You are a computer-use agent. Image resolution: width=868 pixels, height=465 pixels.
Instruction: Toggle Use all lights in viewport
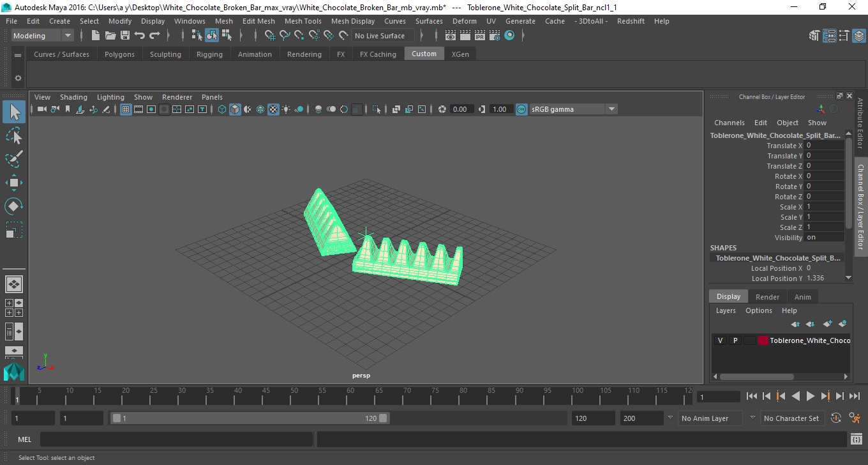click(x=286, y=109)
